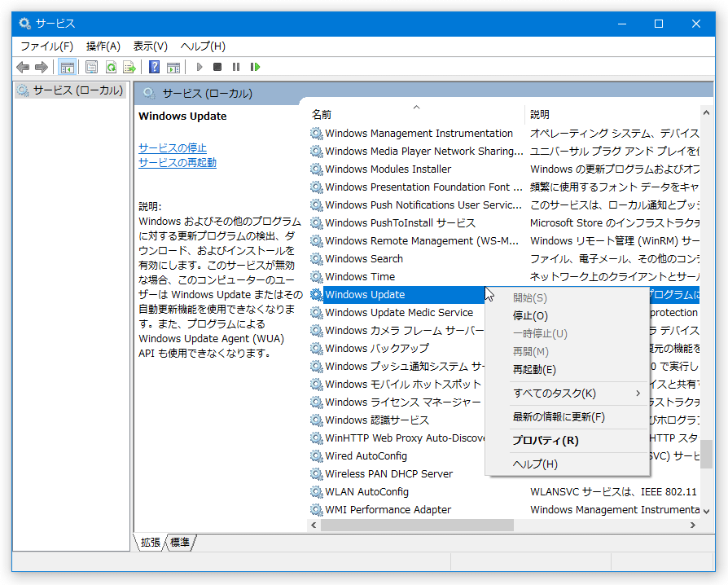The image size is (728, 585).
Task: Click the Show/Hide Action Pane icon
Action: 173,68
